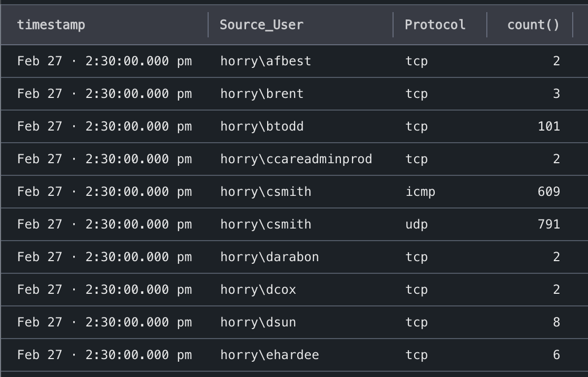The image size is (588, 377).
Task: Click the timestamp in the horry\btodd row
Action: tap(105, 126)
